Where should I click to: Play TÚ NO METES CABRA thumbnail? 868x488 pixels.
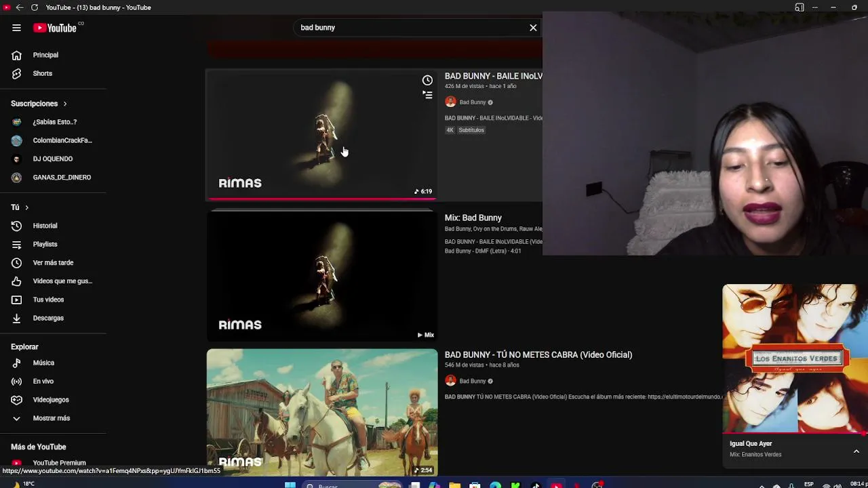click(x=322, y=412)
